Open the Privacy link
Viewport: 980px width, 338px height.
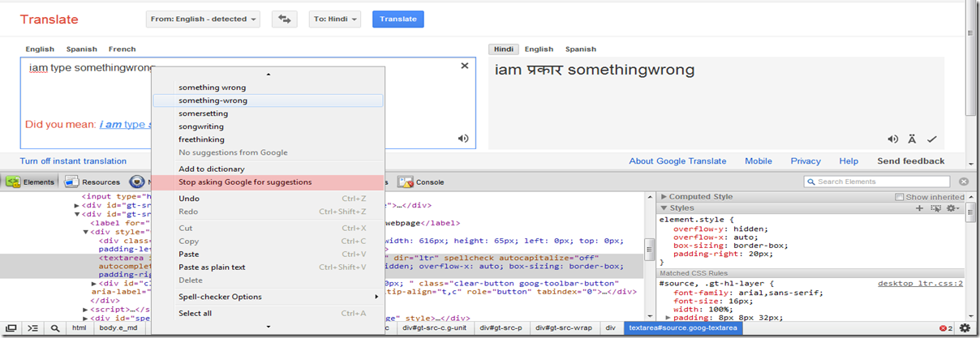pos(806,161)
